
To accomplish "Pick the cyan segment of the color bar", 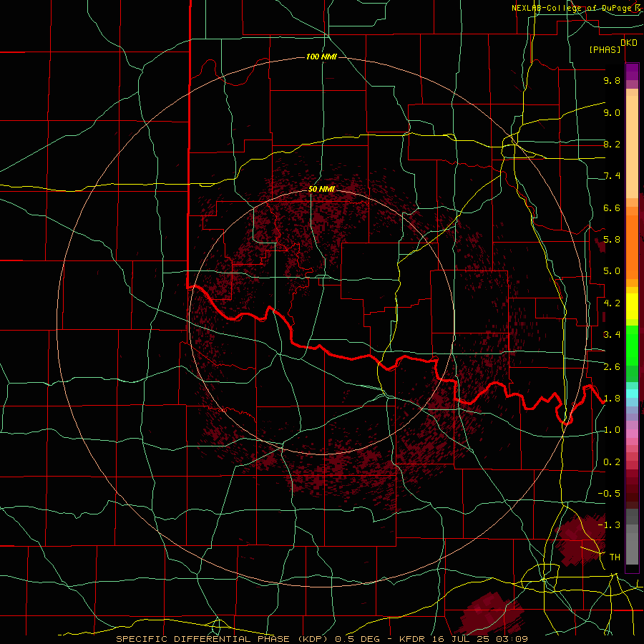I will point(632,394).
